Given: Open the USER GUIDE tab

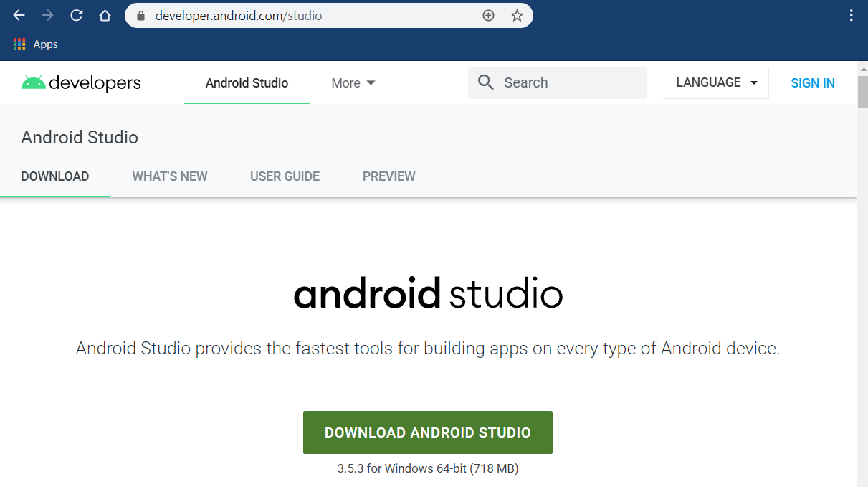Looking at the screenshot, I should click(x=285, y=176).
